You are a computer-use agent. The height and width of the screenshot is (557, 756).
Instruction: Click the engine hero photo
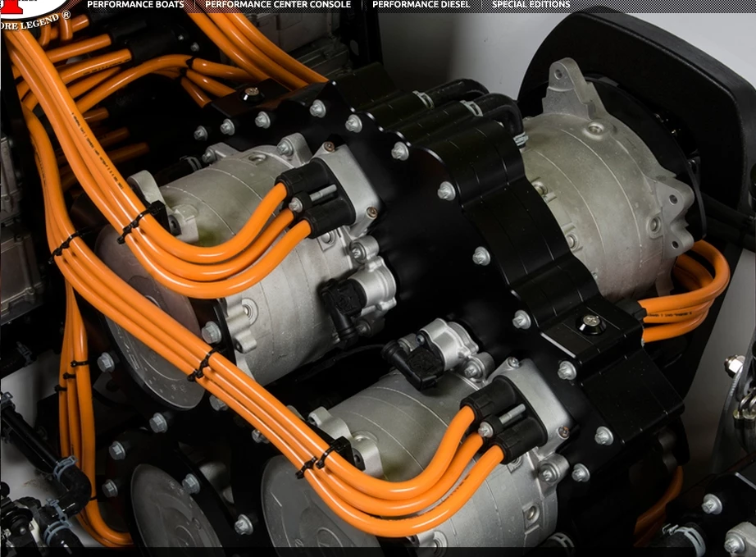(x=377, y=287)
